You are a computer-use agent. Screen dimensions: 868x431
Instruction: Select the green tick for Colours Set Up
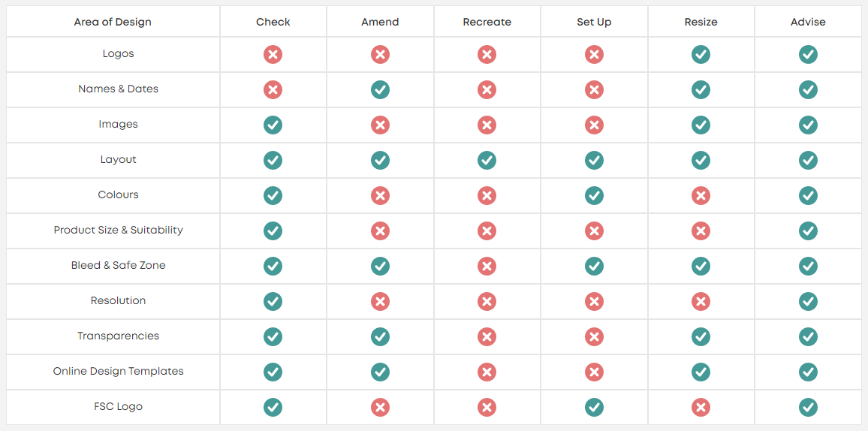pos(594,195)
